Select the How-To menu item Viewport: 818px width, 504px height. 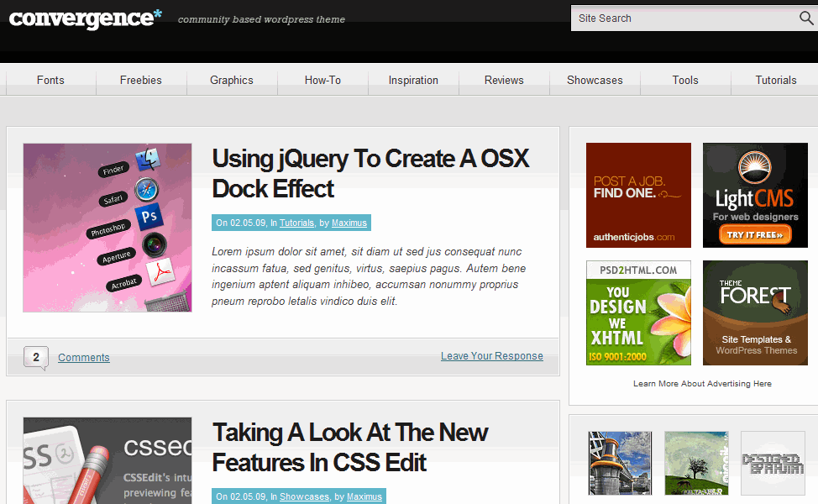click(x=322, y=80)
